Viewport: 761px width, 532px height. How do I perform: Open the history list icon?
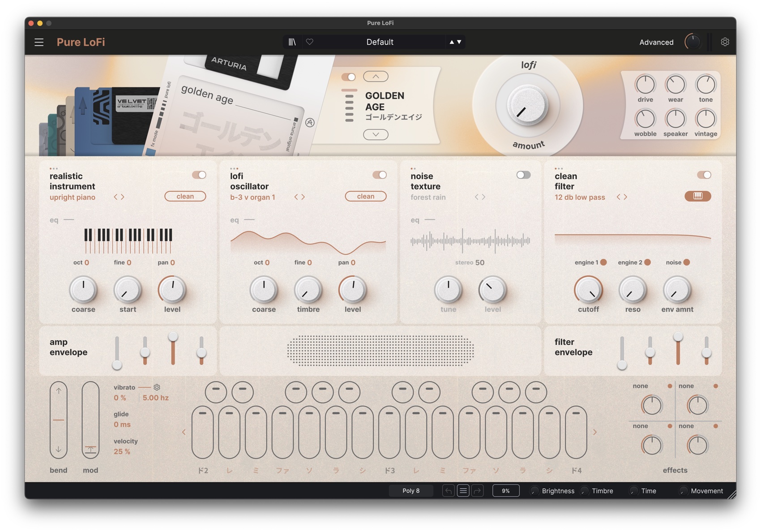pos(463,491)
